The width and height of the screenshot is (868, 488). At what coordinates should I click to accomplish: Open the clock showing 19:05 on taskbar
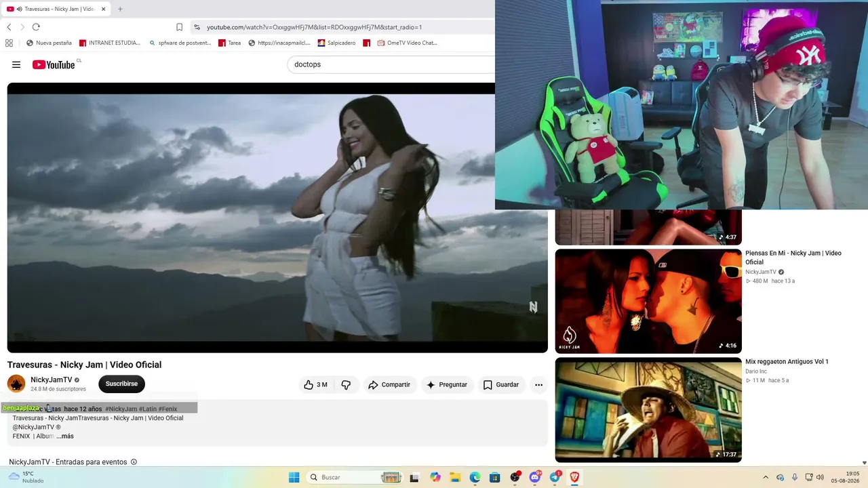pyautogui.click(x=845, y=477)
